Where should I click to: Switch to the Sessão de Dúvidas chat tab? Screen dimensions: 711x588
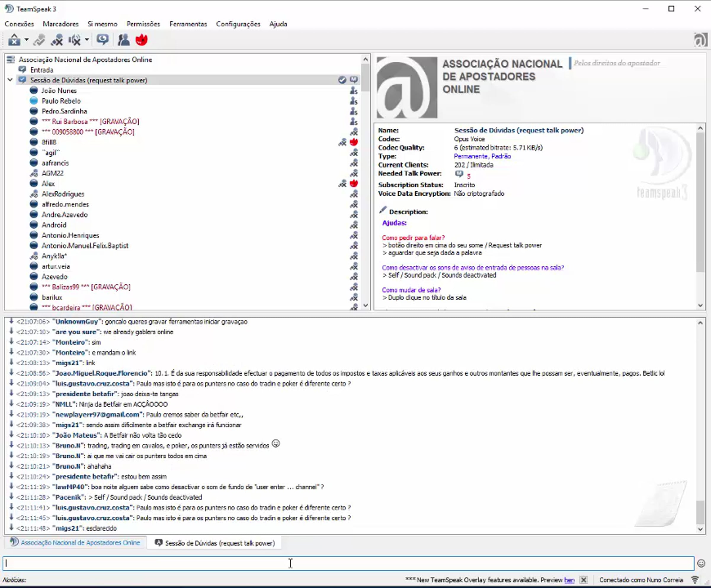(x=215, y=543)
